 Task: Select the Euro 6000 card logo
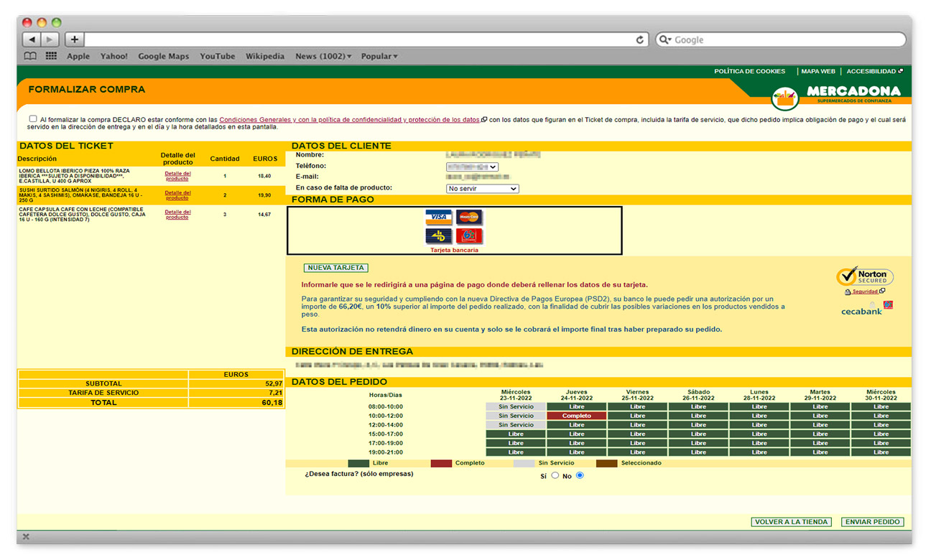click(469, 236)
